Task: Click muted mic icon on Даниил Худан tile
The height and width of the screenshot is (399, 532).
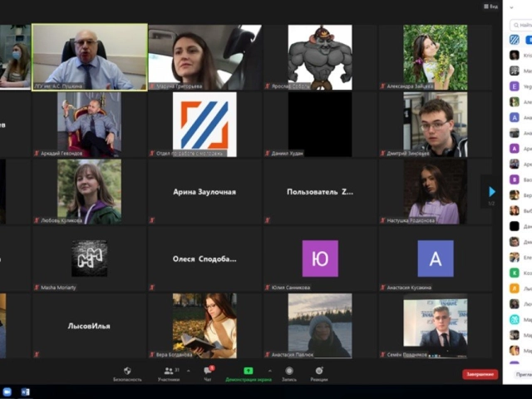Action: (x=268, y=153)
